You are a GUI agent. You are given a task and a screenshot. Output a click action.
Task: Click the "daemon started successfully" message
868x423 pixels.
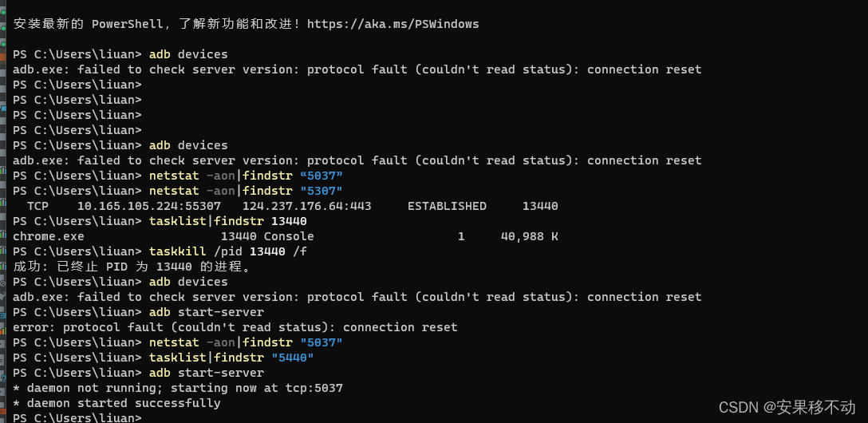click(116, 403)
